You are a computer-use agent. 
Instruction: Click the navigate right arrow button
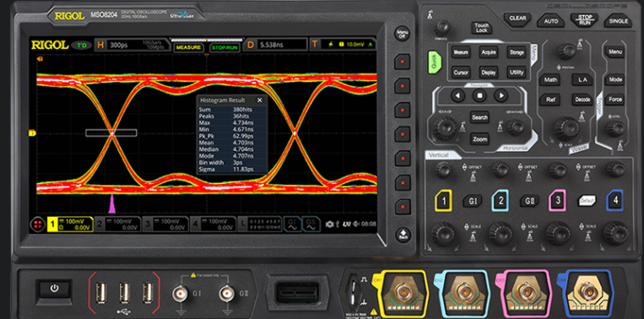pos(501,96)
